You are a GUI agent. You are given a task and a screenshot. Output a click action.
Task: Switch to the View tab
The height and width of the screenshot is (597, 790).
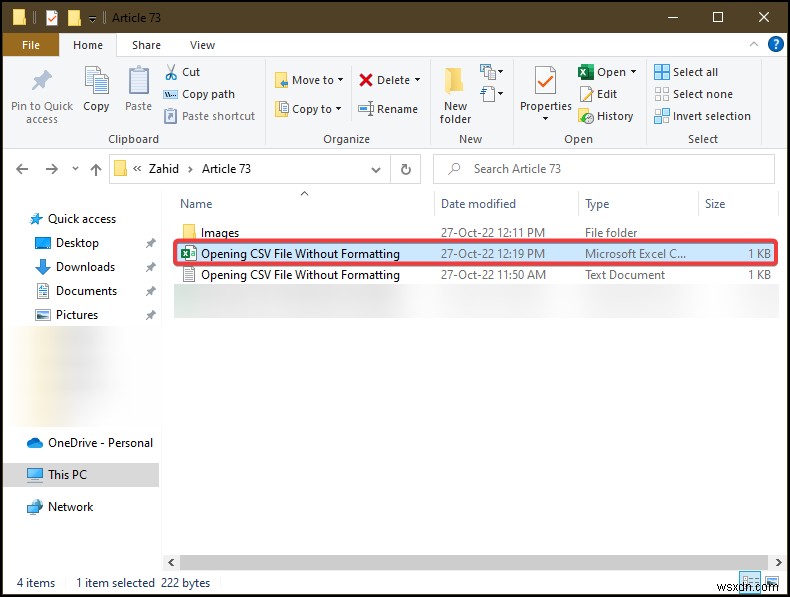point(203,45)
